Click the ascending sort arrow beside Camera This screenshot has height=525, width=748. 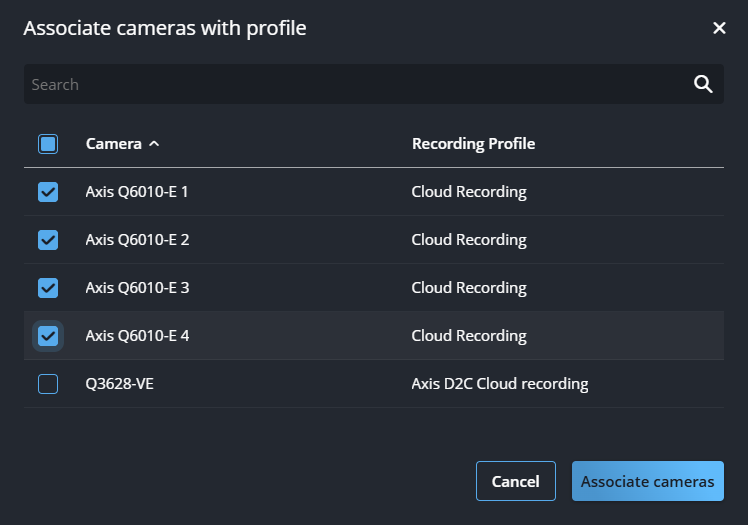tap(154, 144)
